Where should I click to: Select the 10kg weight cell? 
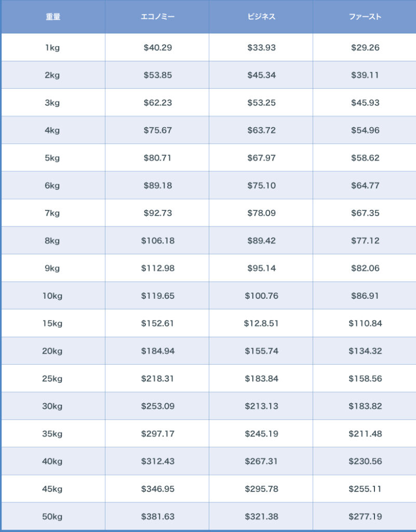(x=52, y=296)
